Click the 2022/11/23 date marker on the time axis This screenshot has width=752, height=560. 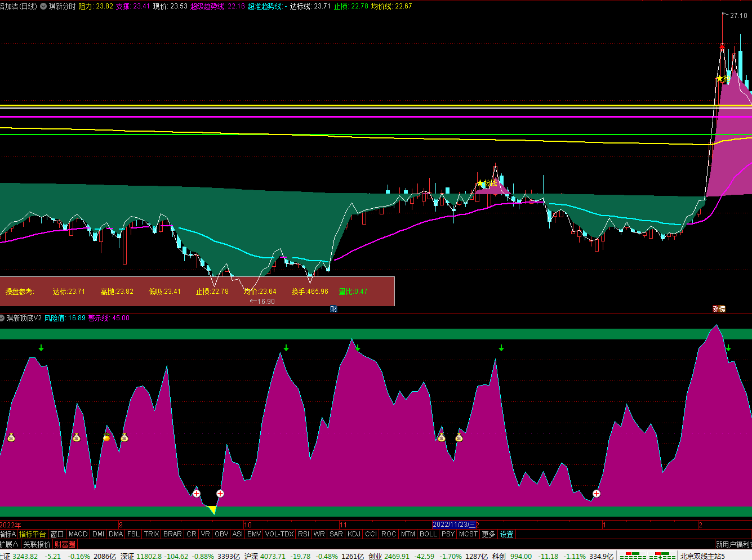click(454, 525)
